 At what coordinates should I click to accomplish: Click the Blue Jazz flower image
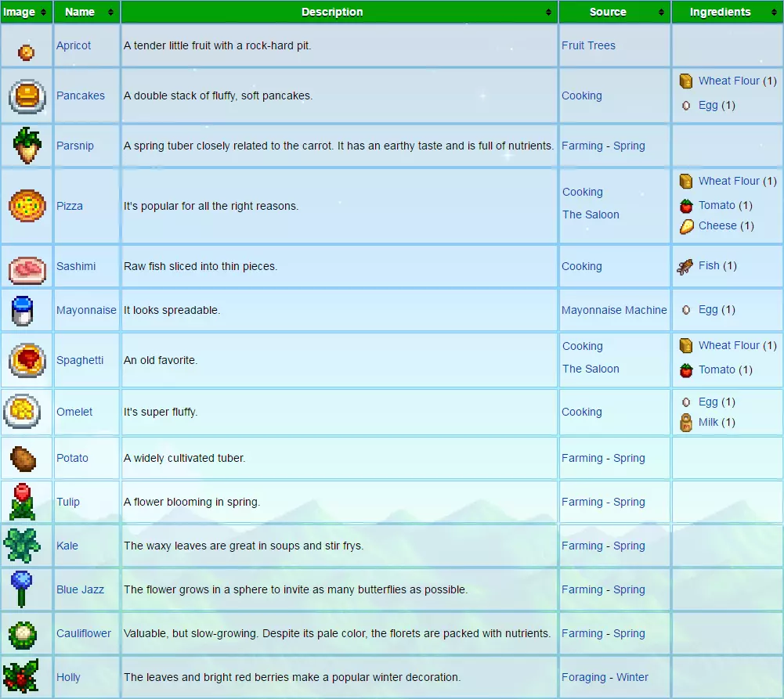pos(21,589)
